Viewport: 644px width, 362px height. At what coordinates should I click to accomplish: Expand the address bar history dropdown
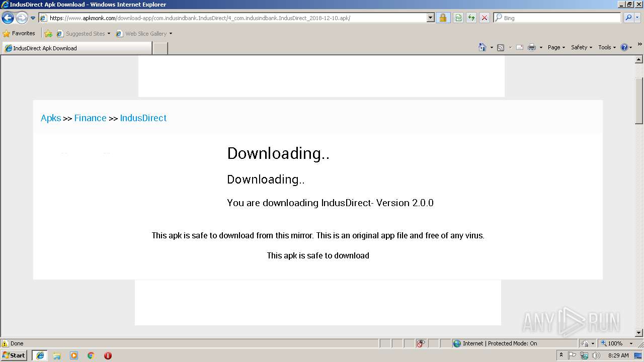click(x=431, y=18)
